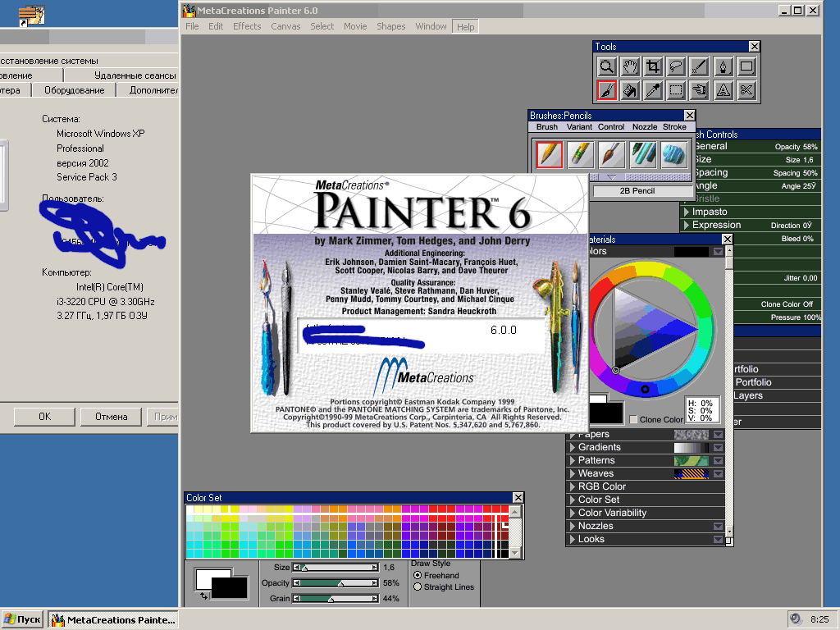Open the Variant menu in Brushes palette
The height and width of the screenshot is (630, 840).
(x=579, y=127)
